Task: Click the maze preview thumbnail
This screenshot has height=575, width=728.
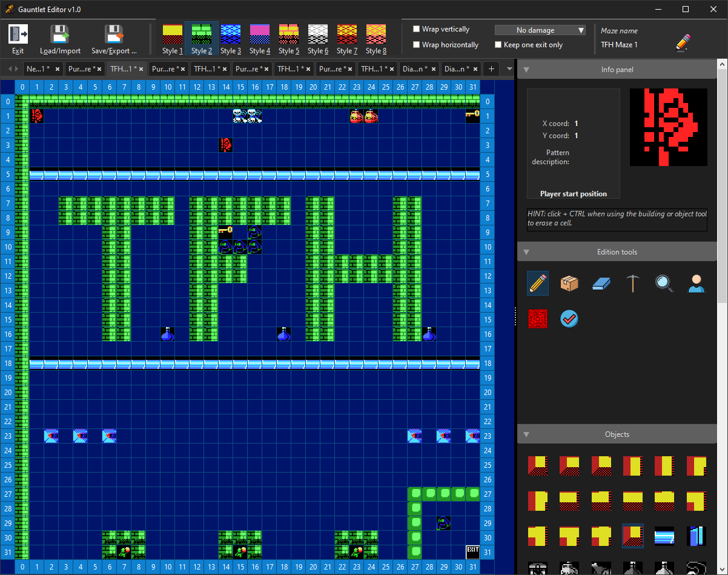Action: pos(669,127)
